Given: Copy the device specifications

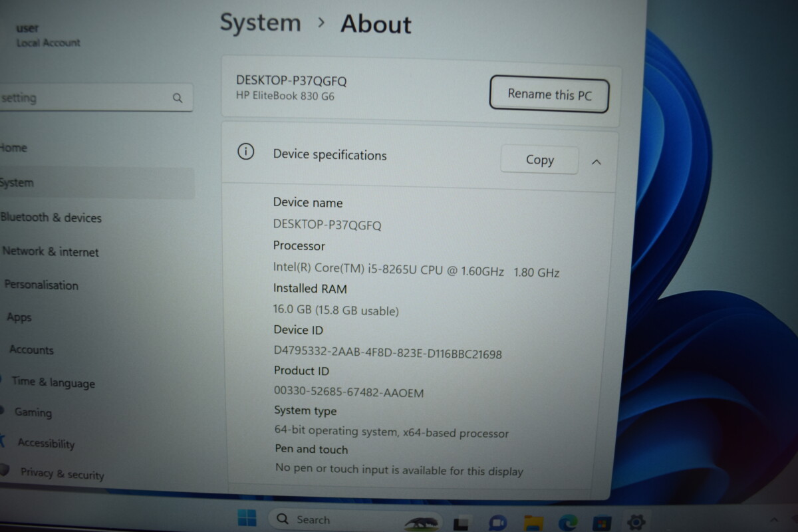Looking at the screenshot, I should tap(539, 160).
